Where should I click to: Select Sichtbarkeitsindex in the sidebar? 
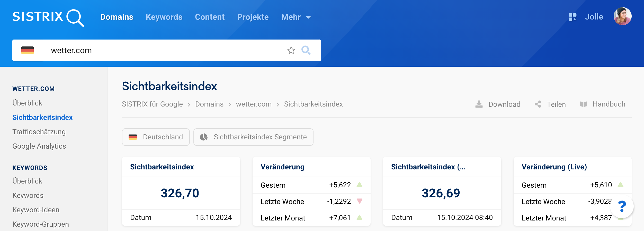tap(42, 117)
